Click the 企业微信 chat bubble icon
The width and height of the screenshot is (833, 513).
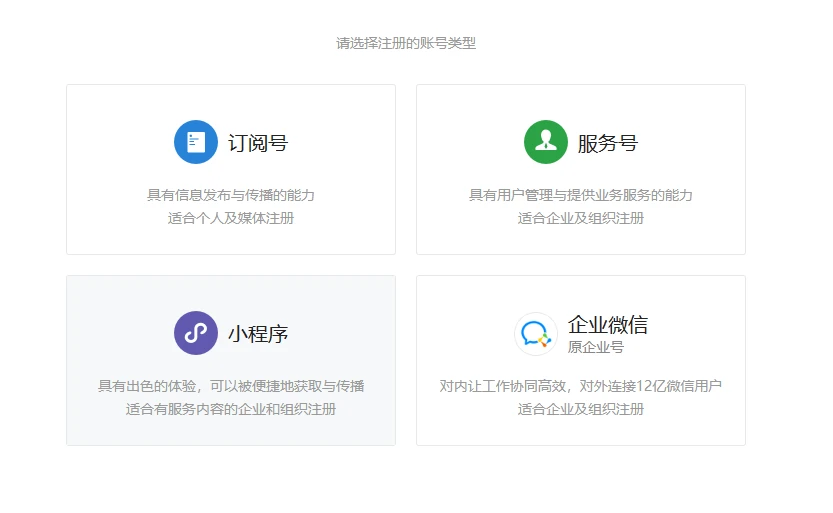pos(536,334)
